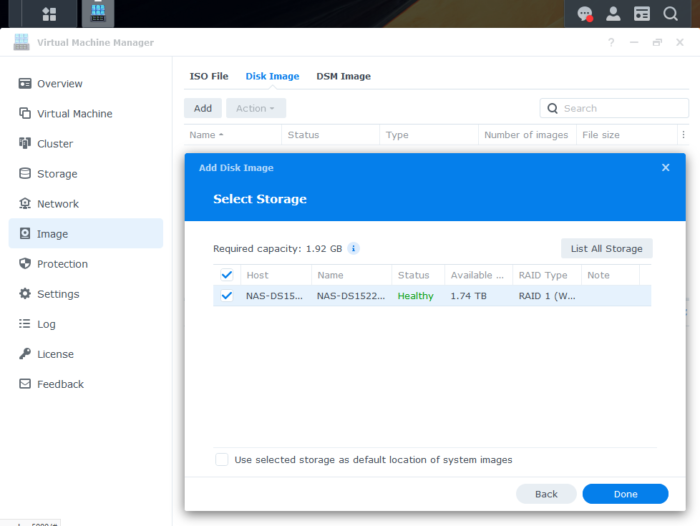Image resolution: width=700 pixels, height=526 pixels.
Task: Select the Disk Image tab
Action: coord(272,76)
